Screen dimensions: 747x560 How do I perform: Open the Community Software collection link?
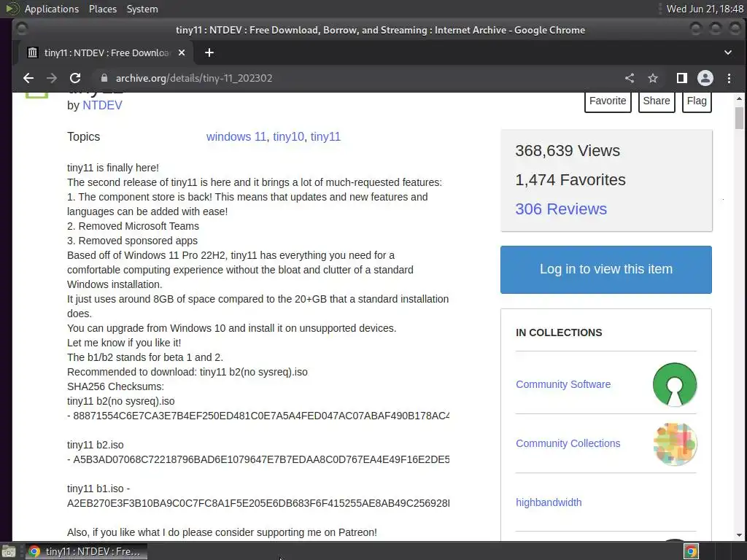[x=563, y=384]
